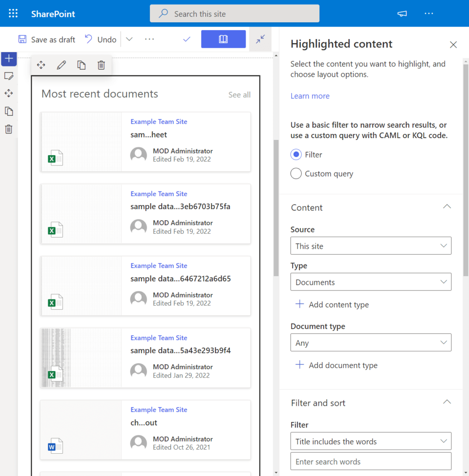Open the header more options ellipsis

click(x=429, y=13)
